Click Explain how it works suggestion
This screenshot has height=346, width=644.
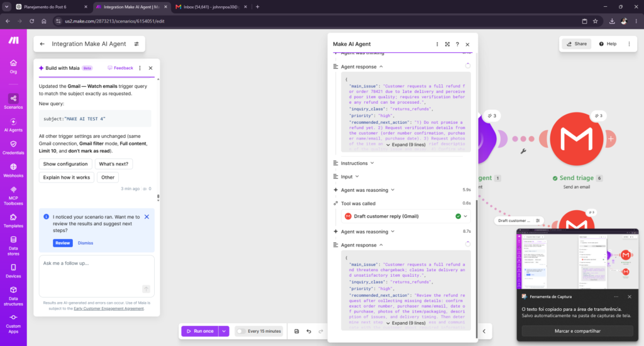(x=67, y=177)
